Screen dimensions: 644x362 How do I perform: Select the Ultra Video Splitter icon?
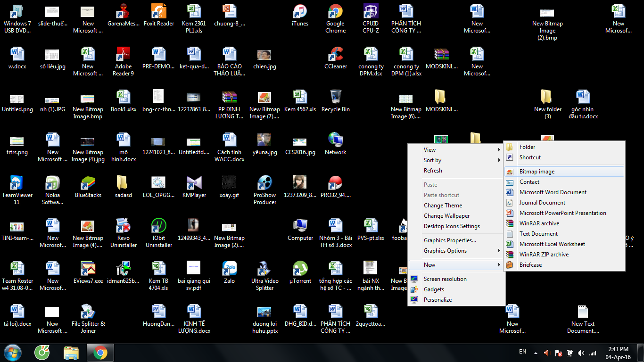(x=265, y=276)
